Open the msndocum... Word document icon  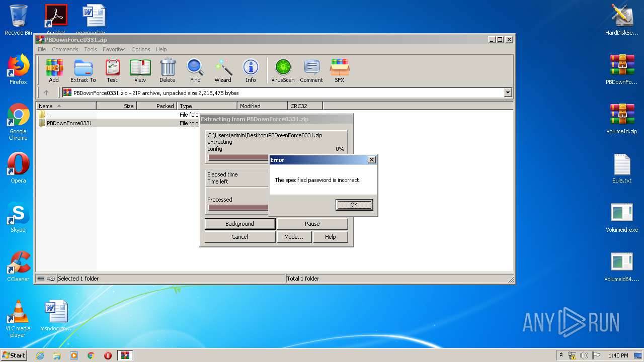[56, 316]
